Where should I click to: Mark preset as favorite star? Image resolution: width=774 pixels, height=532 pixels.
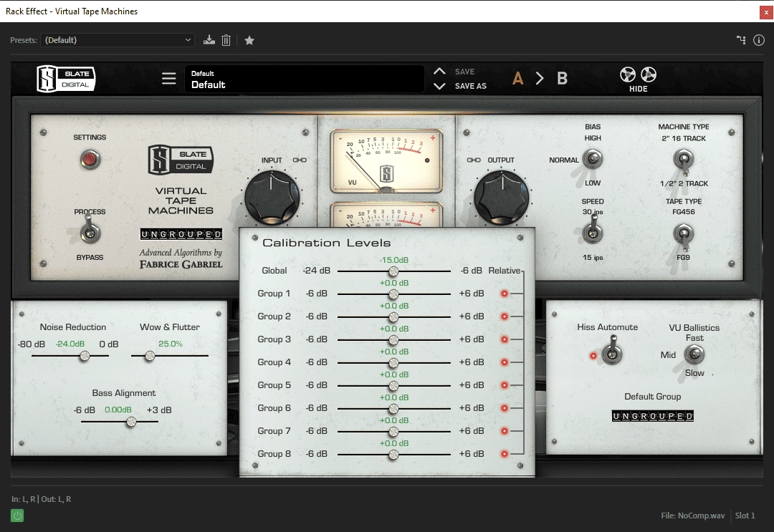point(249,40)
